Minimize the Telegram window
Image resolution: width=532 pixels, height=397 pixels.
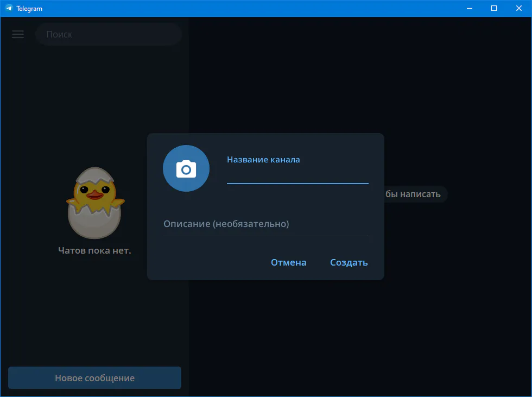coord(468,8)
